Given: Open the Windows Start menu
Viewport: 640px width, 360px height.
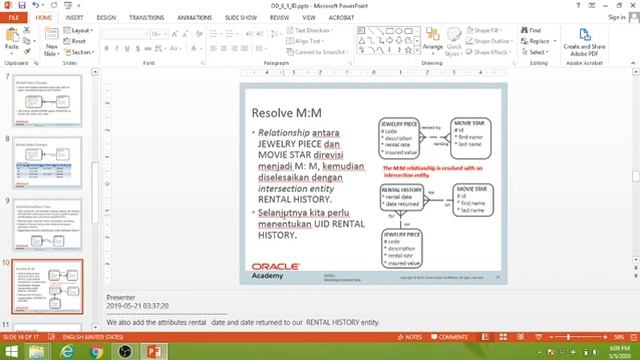Looking at the screenshot, I should pos(11,351).
